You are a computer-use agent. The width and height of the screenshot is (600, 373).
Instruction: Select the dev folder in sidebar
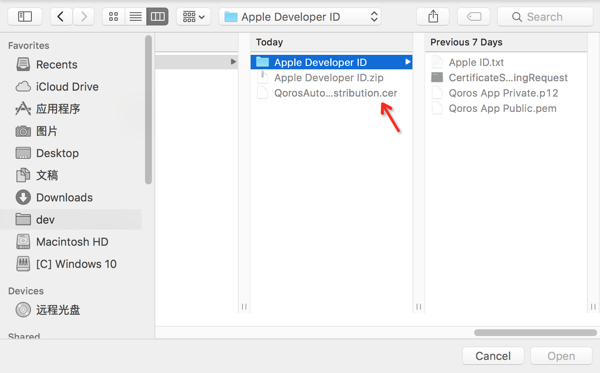[71, 220]
